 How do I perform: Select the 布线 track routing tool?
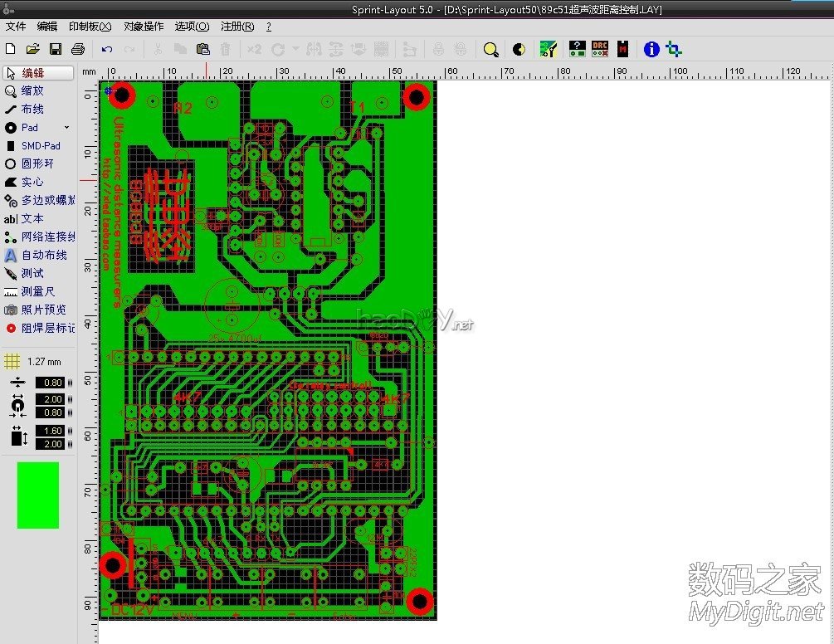33,110
